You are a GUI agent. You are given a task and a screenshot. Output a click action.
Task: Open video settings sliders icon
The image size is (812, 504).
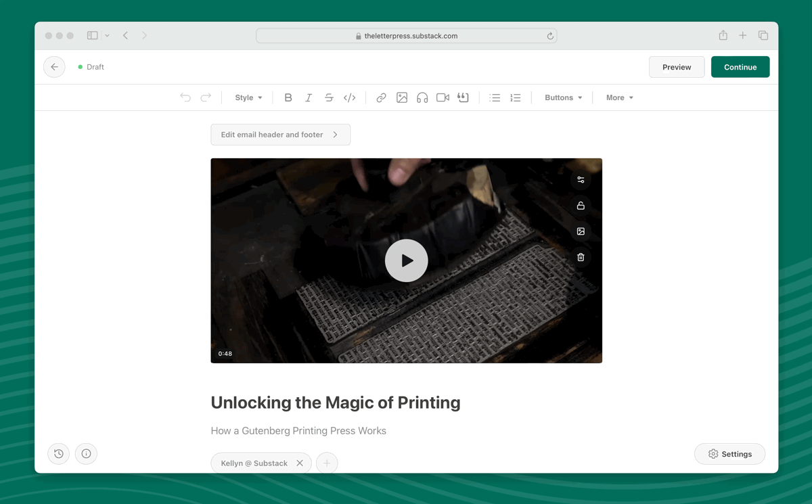581,180
